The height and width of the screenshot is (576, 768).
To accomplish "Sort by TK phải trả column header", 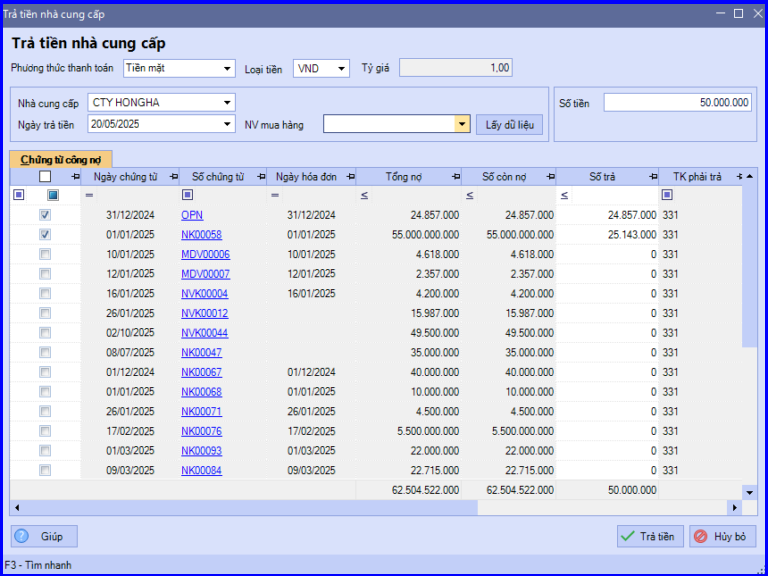I will (x=697, y=177).
